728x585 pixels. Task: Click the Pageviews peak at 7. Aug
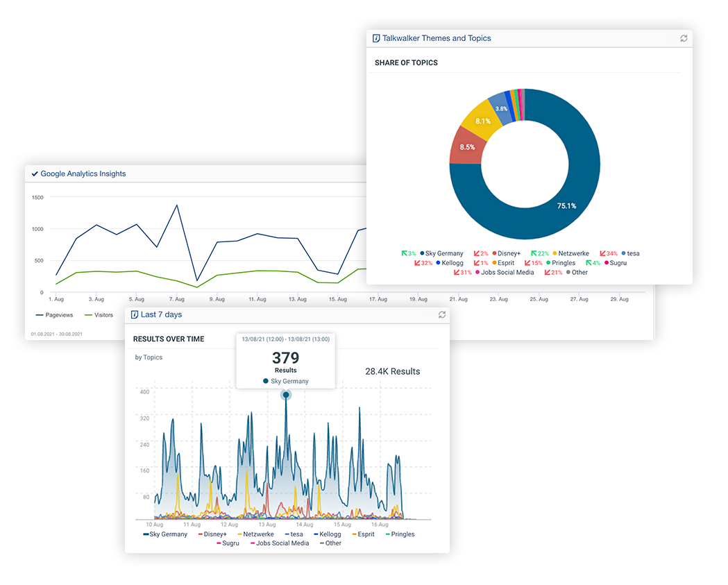(176, 205)
